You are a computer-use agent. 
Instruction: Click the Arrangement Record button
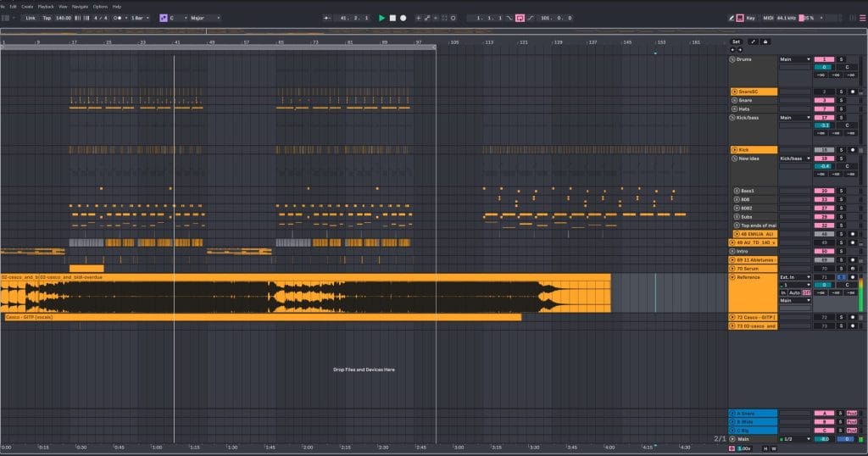pos(403,17)
